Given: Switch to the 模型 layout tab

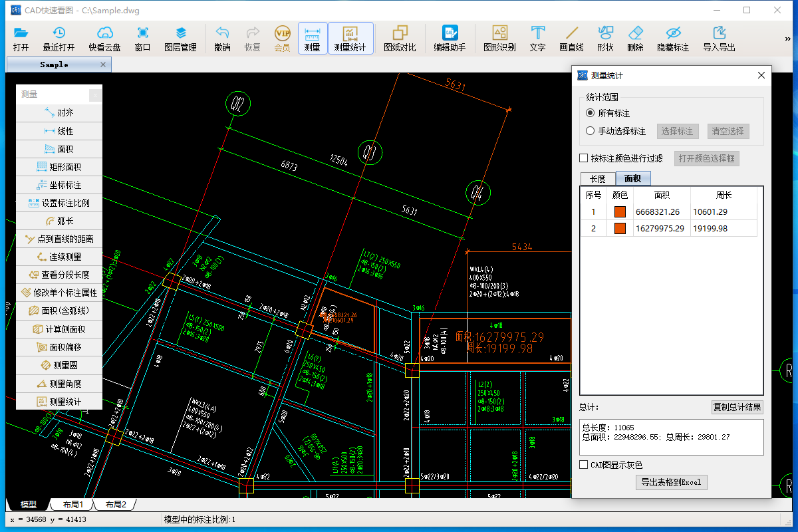Looking at the screenshot, I should pyautogui.click(x=28, y=505).
